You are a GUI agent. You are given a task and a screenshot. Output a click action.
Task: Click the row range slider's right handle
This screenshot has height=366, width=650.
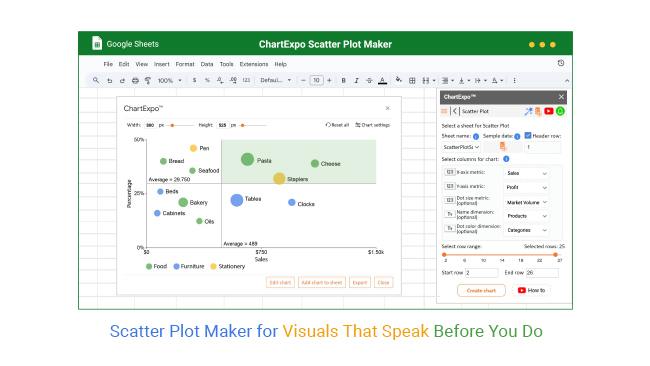click(555, 255)
